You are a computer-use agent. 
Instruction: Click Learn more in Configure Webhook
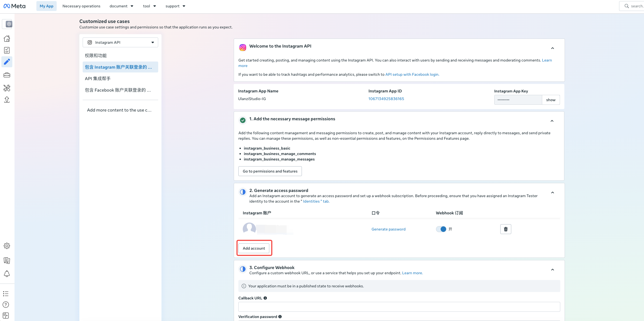[x=412, y=273]
